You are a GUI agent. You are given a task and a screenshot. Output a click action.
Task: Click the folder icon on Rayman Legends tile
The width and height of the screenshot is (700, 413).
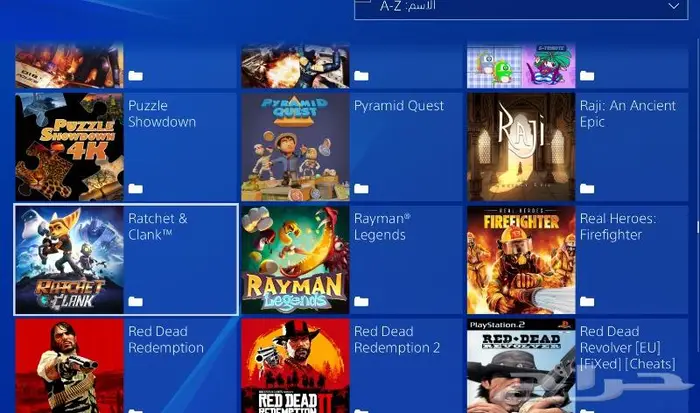(x=361, y=301)
